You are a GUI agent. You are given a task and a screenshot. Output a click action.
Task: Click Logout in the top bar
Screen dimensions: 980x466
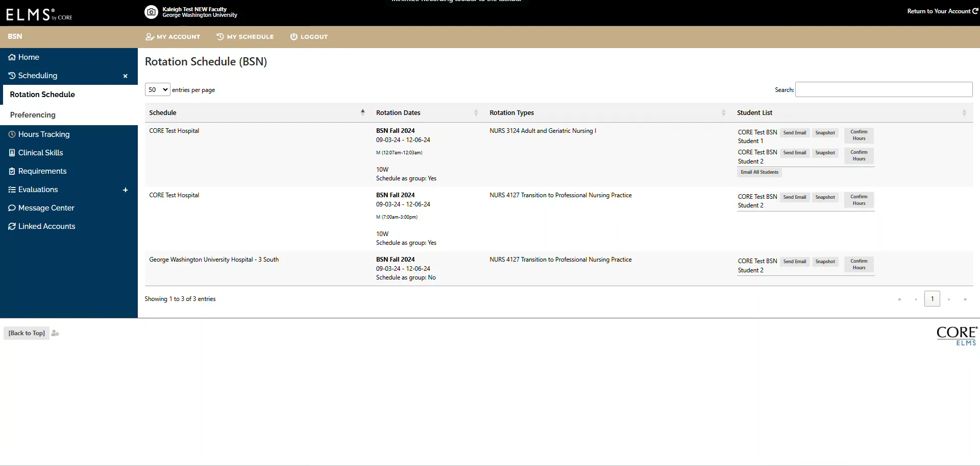pos(309,37)
